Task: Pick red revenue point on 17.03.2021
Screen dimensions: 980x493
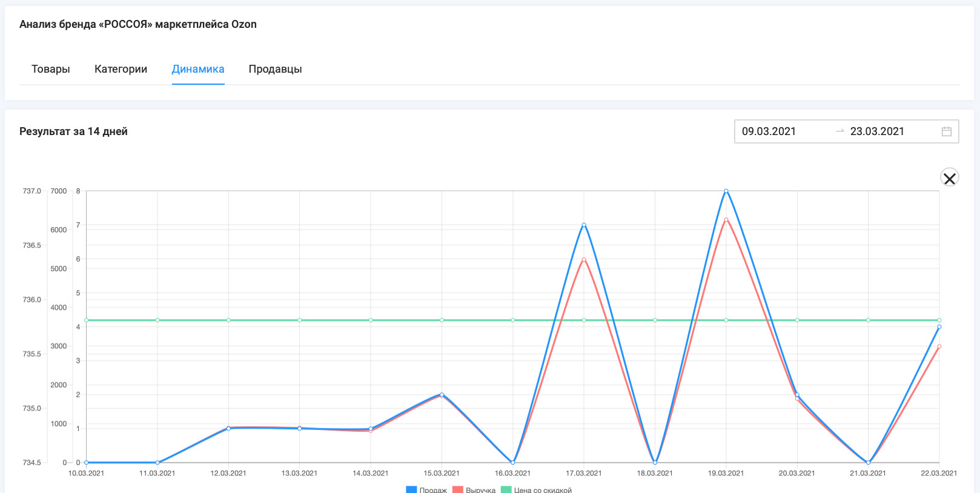Action: click(584, 260)
